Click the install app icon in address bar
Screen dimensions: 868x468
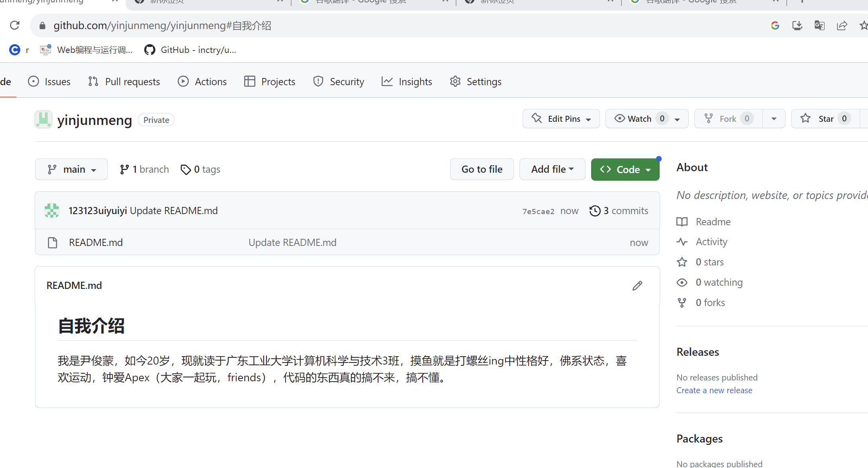pyautogui.click(x=797, y=25)
